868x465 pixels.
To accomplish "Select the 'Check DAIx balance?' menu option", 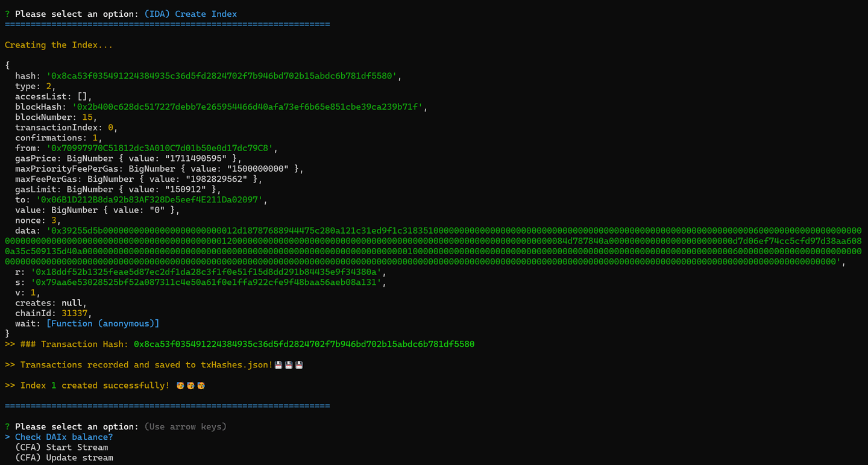I will [64, 437].
